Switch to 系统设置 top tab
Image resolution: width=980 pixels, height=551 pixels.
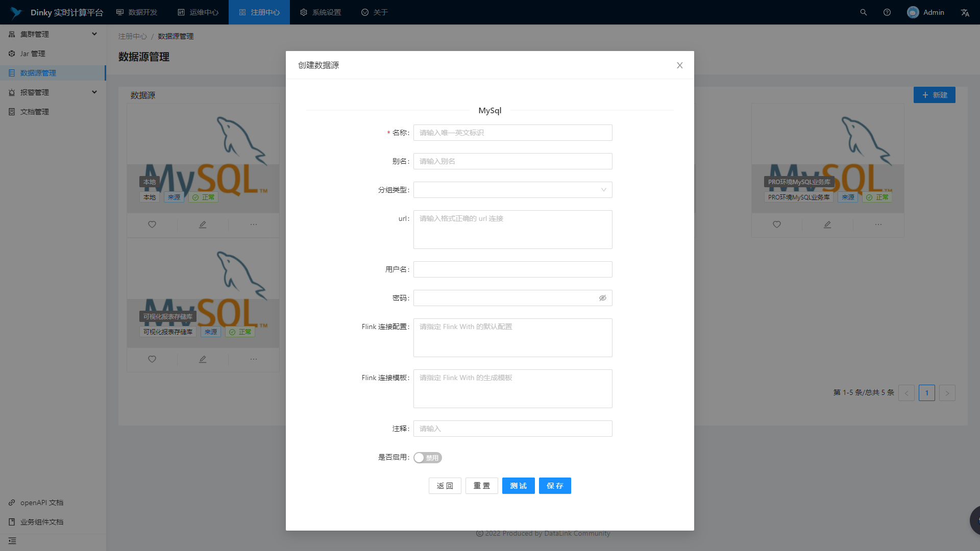click(x=321, y=12)
